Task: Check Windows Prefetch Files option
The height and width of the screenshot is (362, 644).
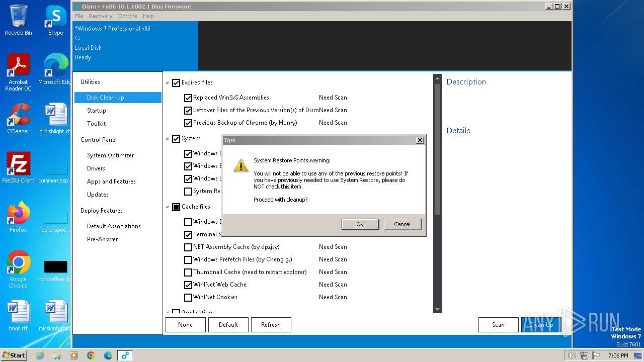Action: click(188, 259)
